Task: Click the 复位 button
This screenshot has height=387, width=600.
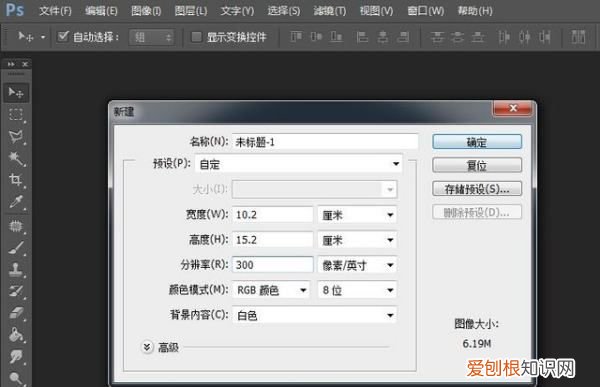Action: point(477,165)
